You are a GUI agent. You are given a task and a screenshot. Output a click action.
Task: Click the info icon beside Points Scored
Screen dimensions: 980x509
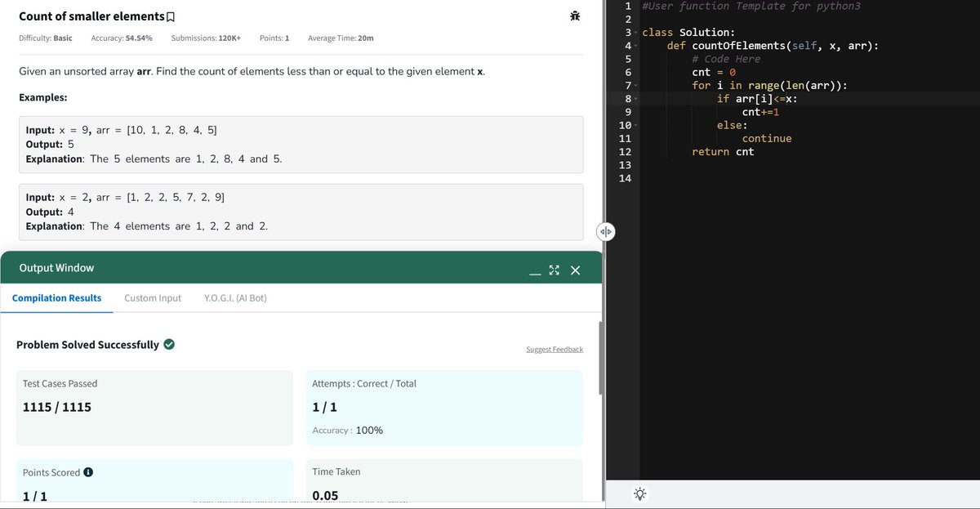click(88, 472)
